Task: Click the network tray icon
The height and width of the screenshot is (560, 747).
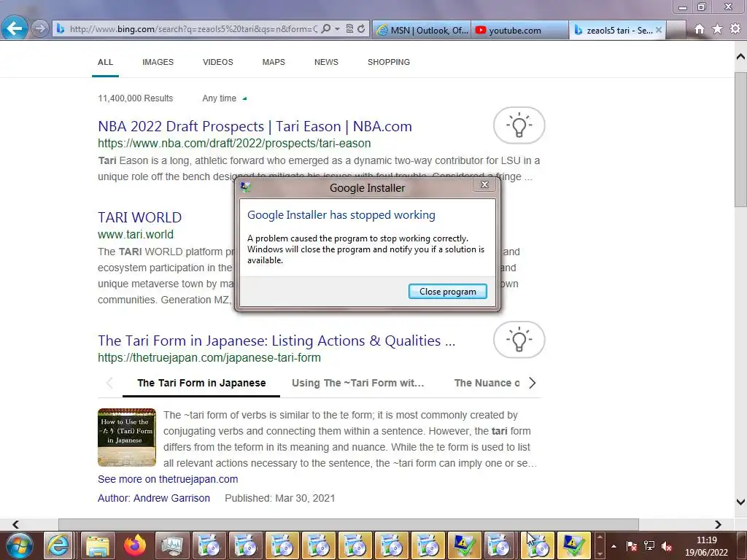Action: 649,546
